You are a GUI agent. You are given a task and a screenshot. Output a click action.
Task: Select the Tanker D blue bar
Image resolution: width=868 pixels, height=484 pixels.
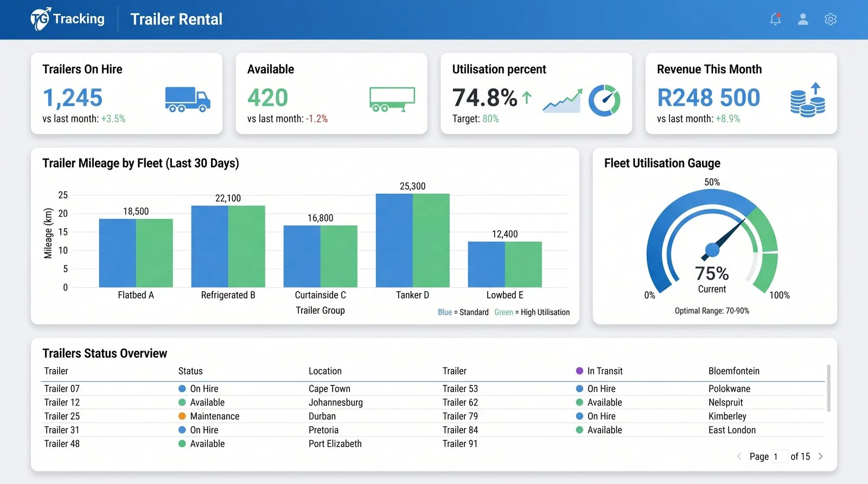point(394,241)
